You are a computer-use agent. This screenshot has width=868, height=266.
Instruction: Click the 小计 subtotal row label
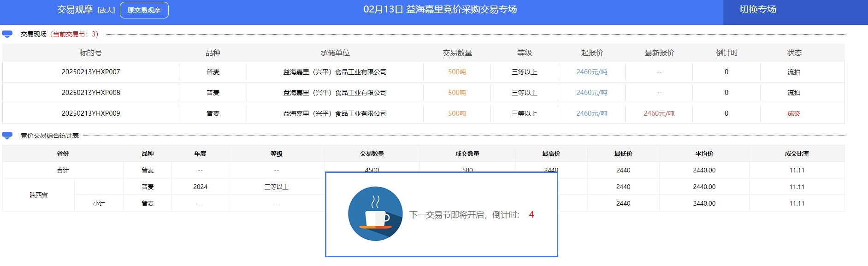99,203
